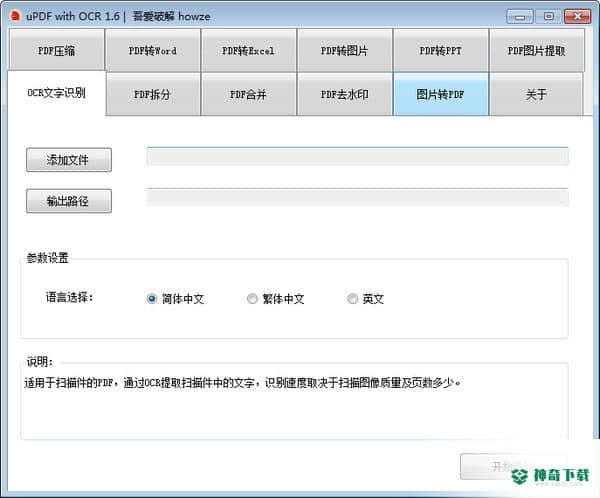Click the added file path field
The width and height of the screenshot is (600, 498).
[x=357, y=156]
